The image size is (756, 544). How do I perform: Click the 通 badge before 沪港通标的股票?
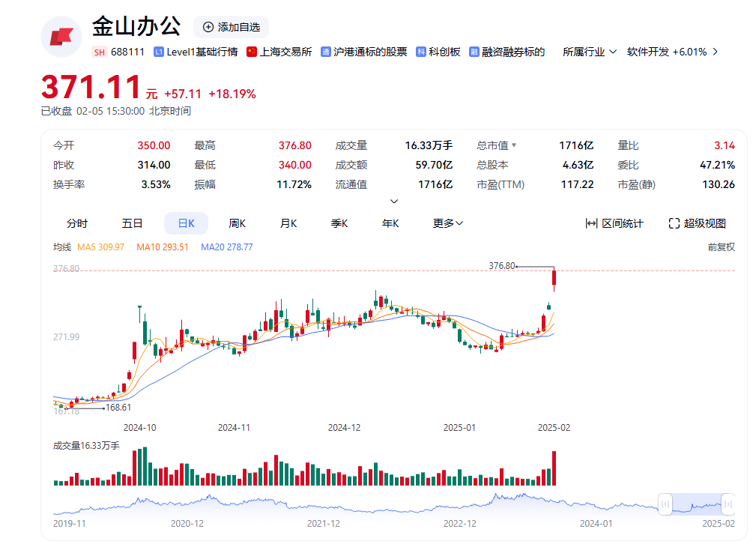click(x=326, y=52)
